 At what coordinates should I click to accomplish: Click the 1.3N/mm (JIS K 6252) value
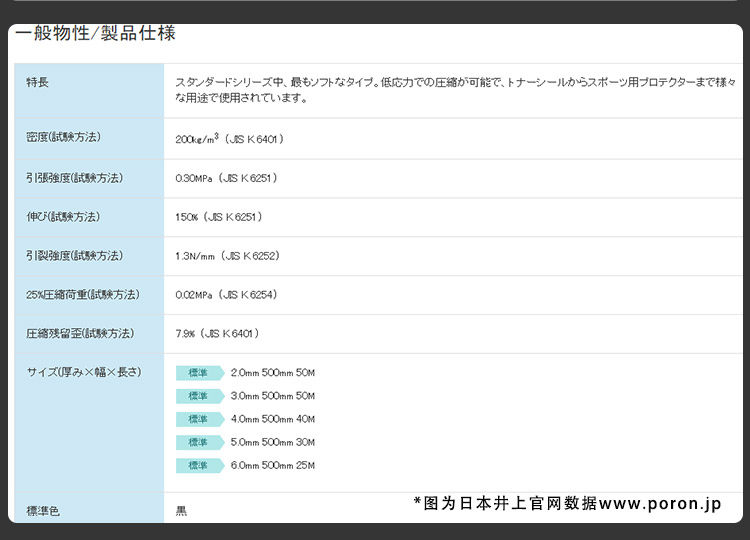(x=227, y=256)
